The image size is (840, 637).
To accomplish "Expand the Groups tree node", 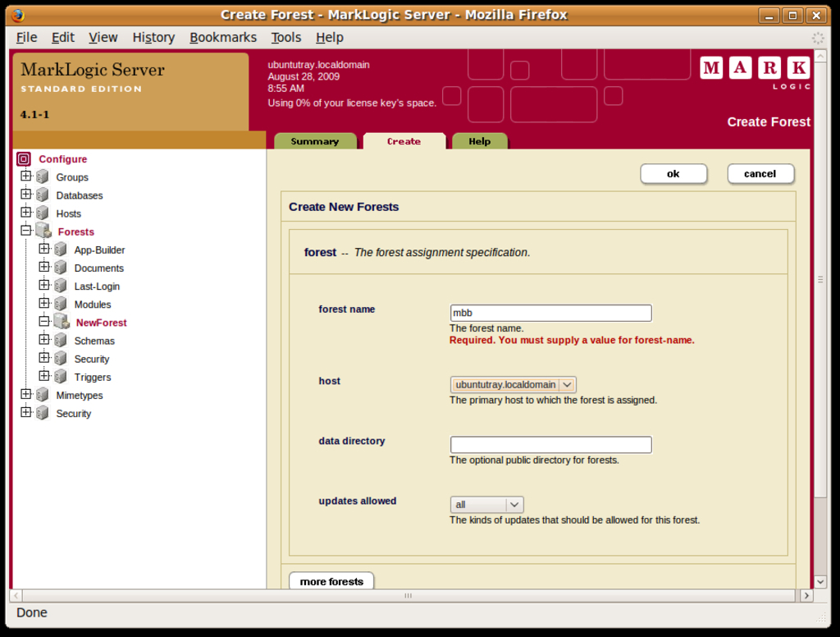I will pos(25,176).
